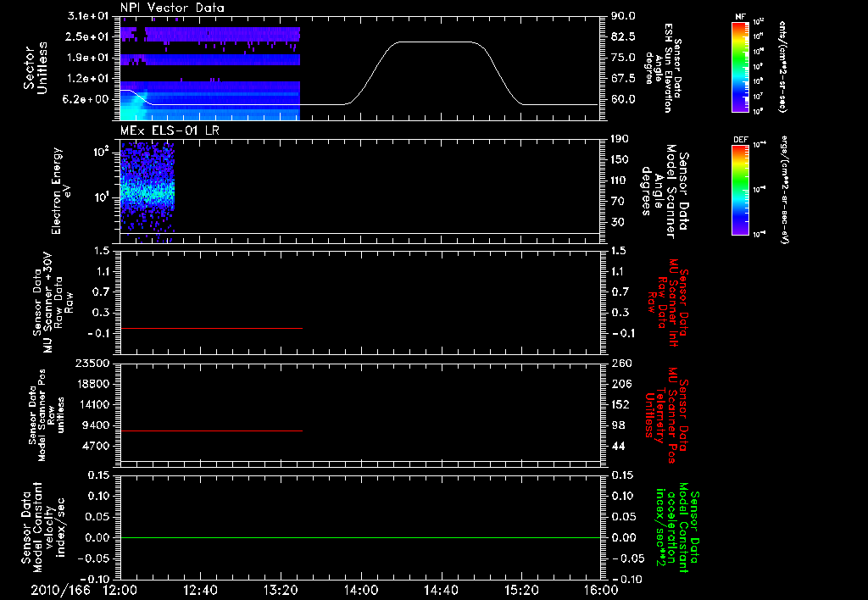Select the "NPI Vector Data" panel title
Screen dimensions: 868x600
click(172, 8)
